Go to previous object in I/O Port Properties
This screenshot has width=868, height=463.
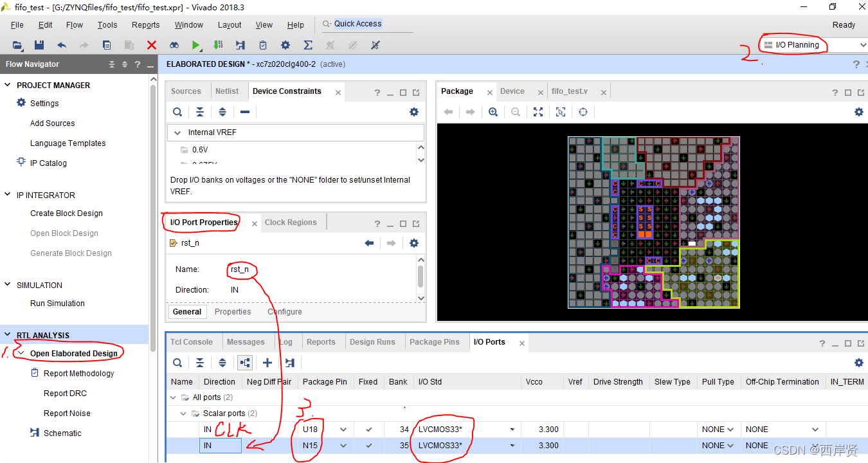click(x=369, y=243)
